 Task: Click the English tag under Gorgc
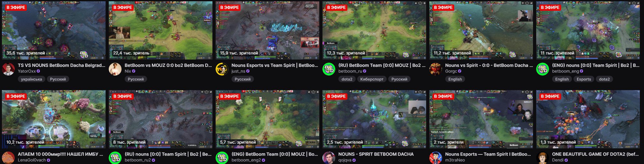(455, 79)
